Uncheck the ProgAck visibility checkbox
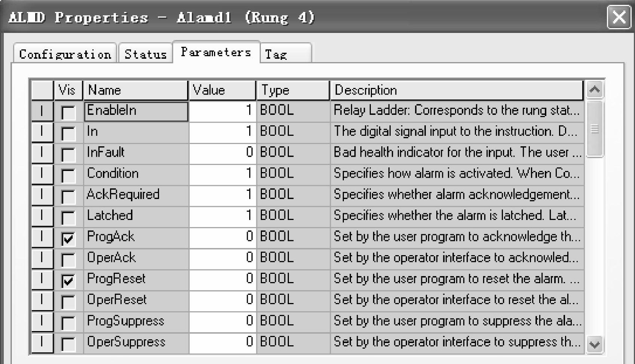The height and width of the screenshot is (364, 635). pos(68,238)
